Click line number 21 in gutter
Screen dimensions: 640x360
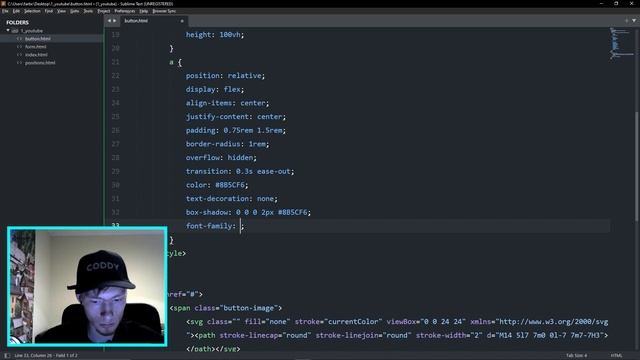pos(116,62)
